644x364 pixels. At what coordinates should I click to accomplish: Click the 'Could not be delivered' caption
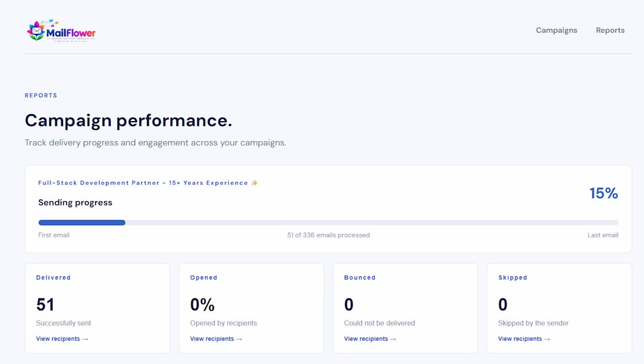coord(379,323)
